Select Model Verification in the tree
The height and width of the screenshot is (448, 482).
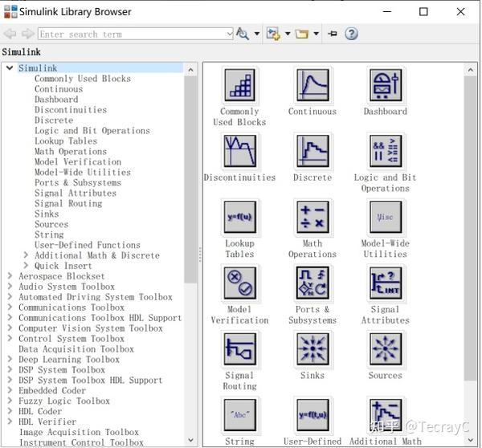[x=78, y=162]
